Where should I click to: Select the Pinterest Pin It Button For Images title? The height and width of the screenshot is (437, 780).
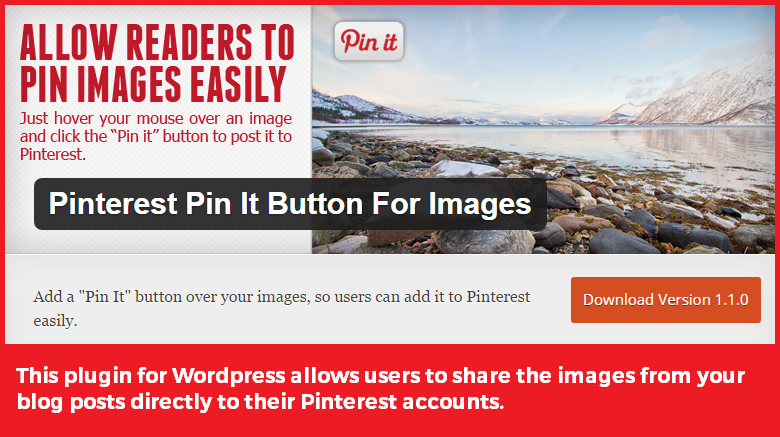[x=290, y=204]
